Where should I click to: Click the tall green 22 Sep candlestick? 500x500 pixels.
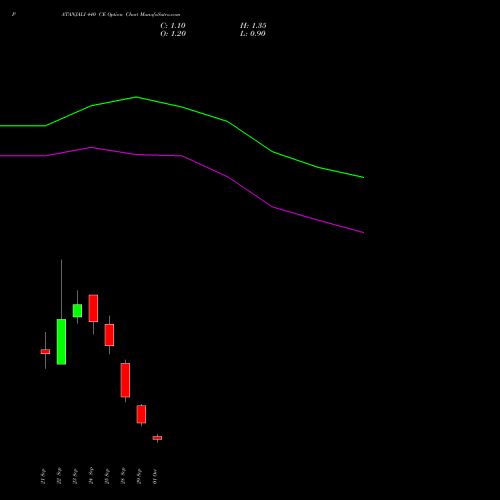61,342
